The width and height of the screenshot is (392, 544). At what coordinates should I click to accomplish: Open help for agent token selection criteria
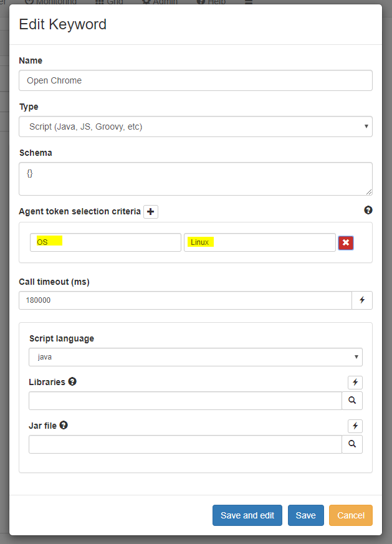point(368,210)
